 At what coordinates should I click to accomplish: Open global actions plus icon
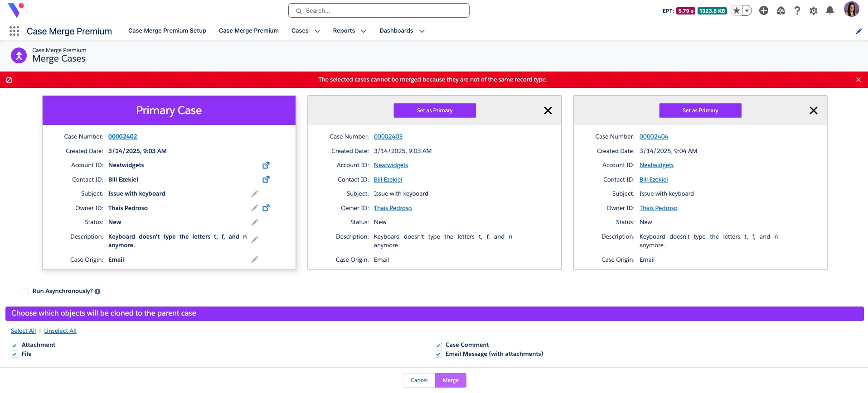click(764, 10)
